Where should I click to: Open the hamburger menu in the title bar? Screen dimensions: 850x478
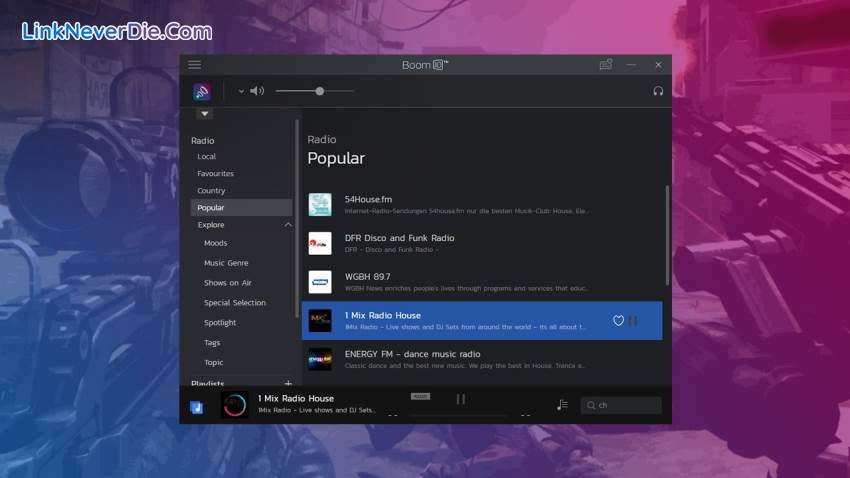click(x=194, y=65)
